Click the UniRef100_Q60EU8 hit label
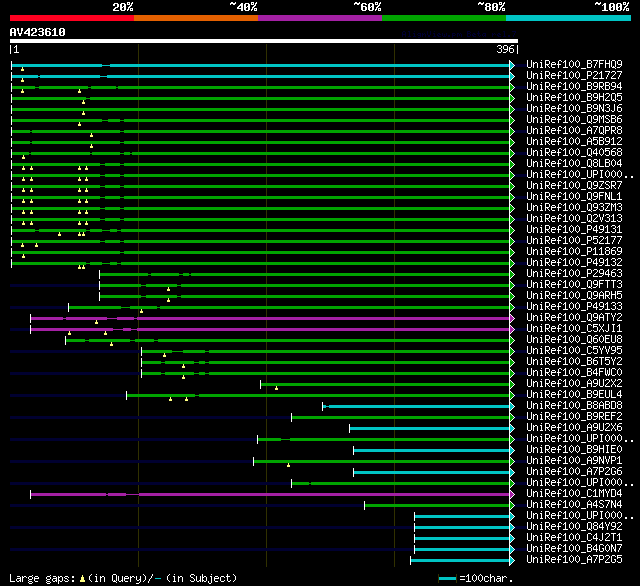This screenshot has width=640, height=586. click(573, 340)
